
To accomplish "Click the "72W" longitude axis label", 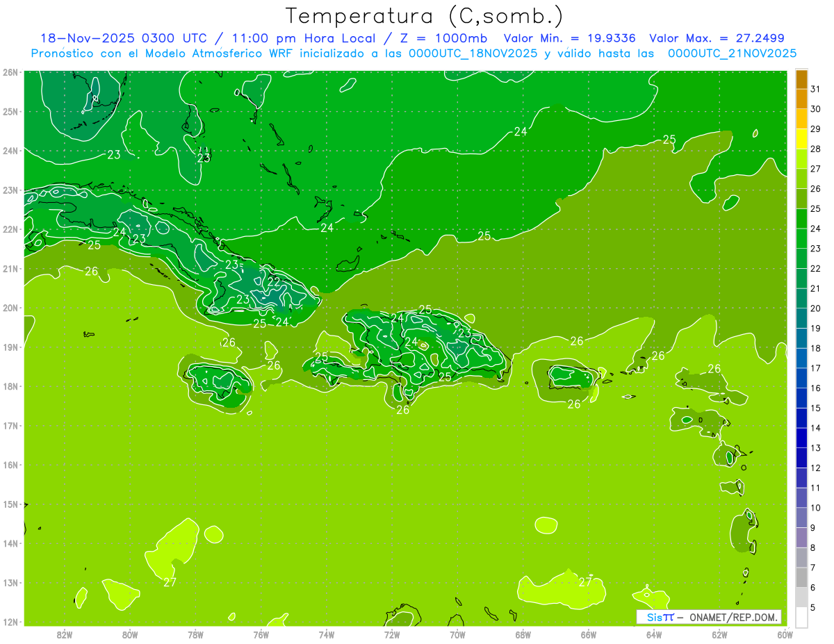I will (392, 634).
